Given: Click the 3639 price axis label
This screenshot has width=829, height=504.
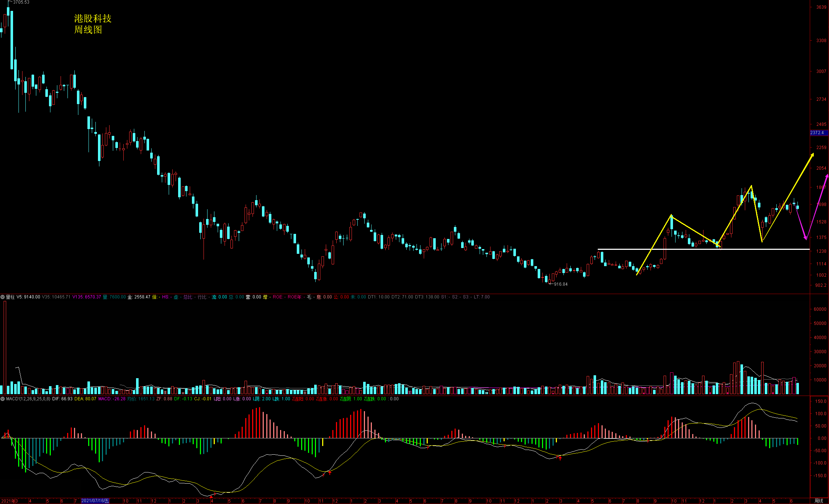Looking at the screenshot, I should click(x=821, y=7).
